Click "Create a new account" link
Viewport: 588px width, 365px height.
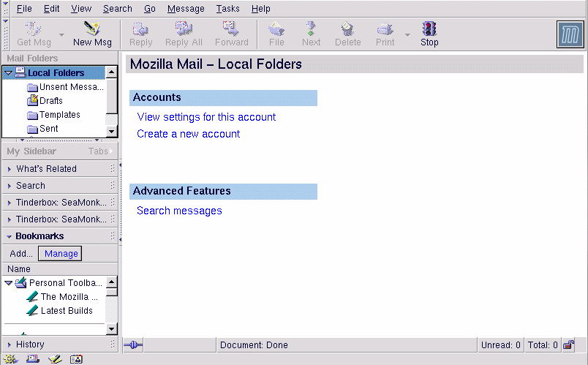click(x=188, y=134)
